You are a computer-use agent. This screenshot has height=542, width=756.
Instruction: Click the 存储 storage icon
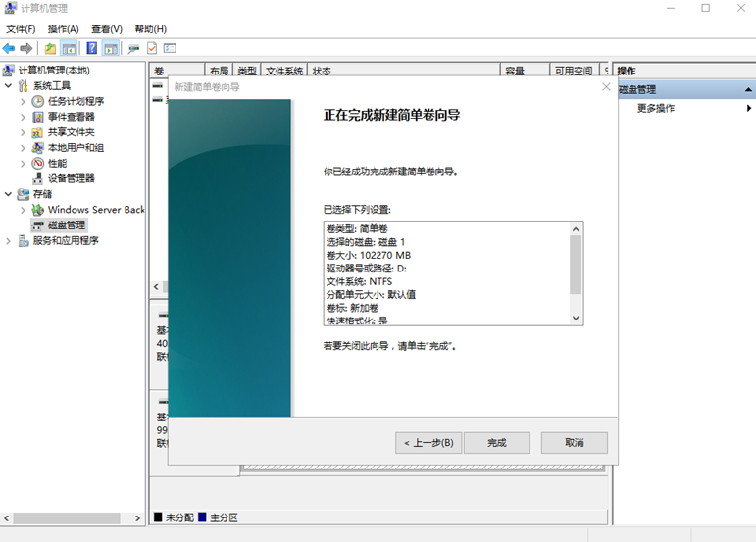coord(23,194)
